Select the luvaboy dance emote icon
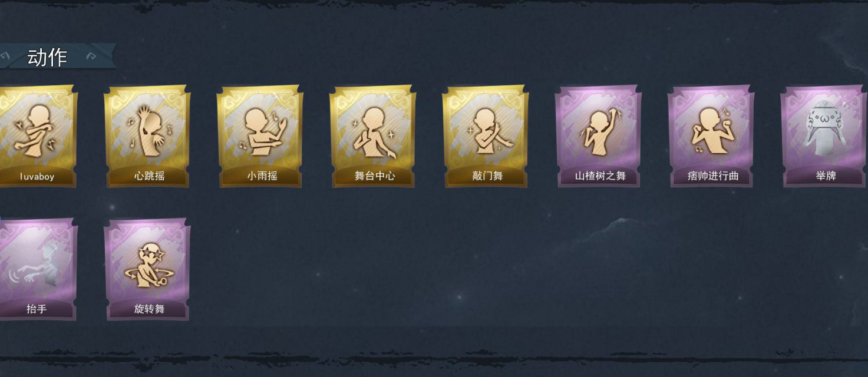Viewport: 868px width, 377px height. (x=37, y=131)
